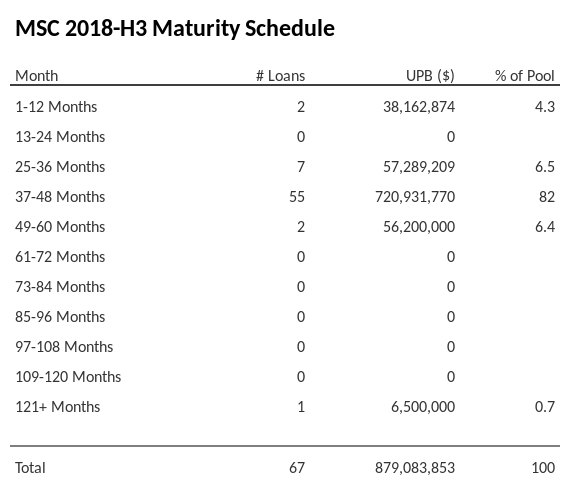Click the '1-12 Months' row label

coord(56,107)
